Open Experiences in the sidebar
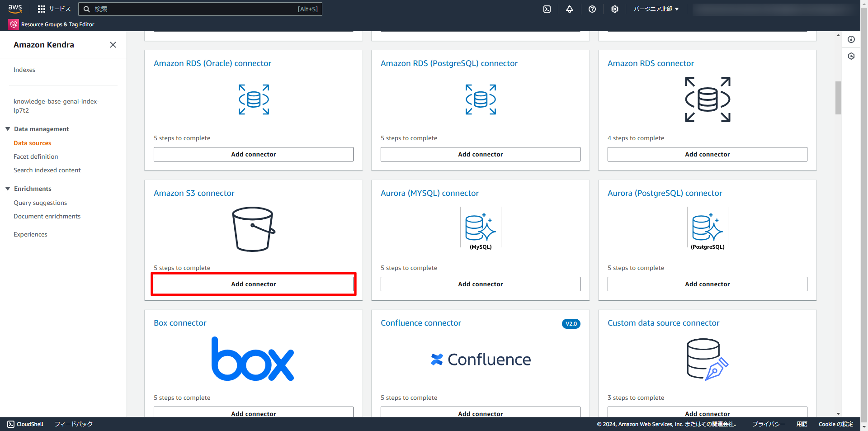868x431 pixels. [30, 234]
